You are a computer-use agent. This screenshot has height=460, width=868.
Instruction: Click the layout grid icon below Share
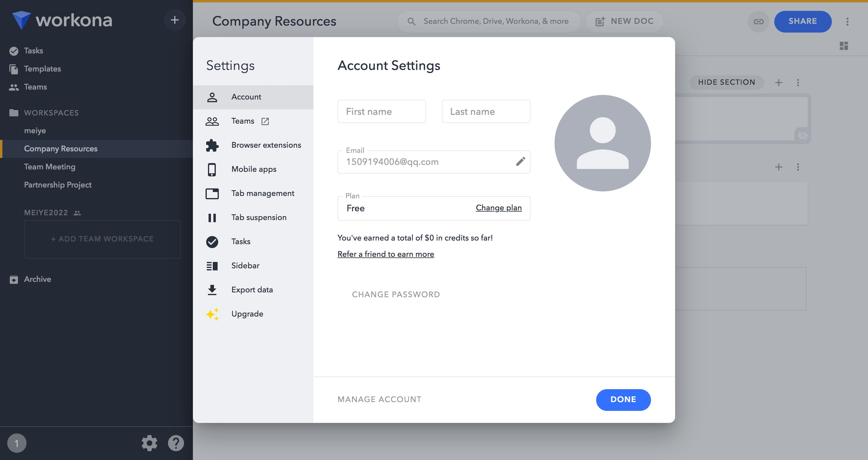pos(844,46)
